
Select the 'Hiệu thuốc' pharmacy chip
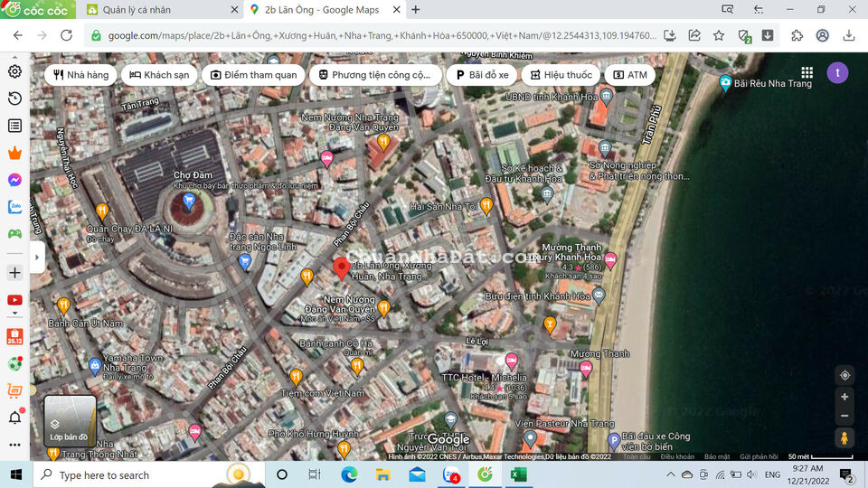[559, 75]
